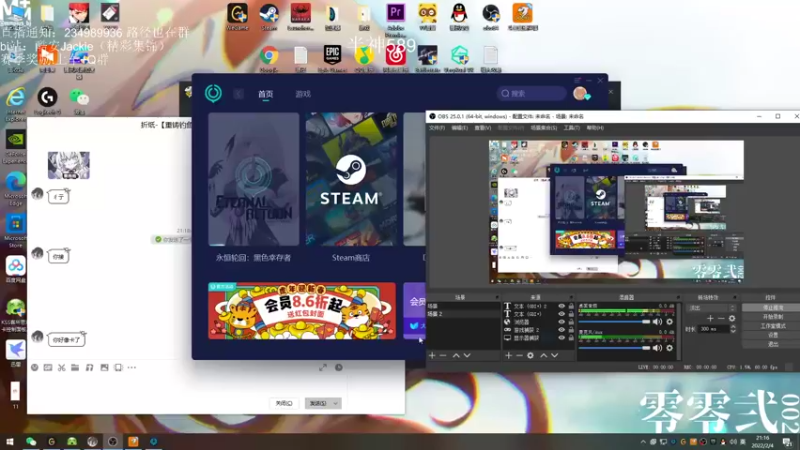Switch to the 游戏 tab in the launcher
Viewport: 800px width, 450px height.
[303, 94]
